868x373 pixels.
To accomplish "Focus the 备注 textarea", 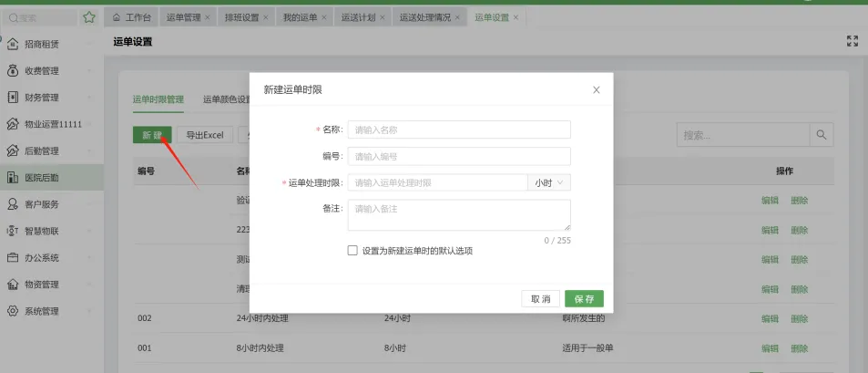I will (x=459, y=215).
